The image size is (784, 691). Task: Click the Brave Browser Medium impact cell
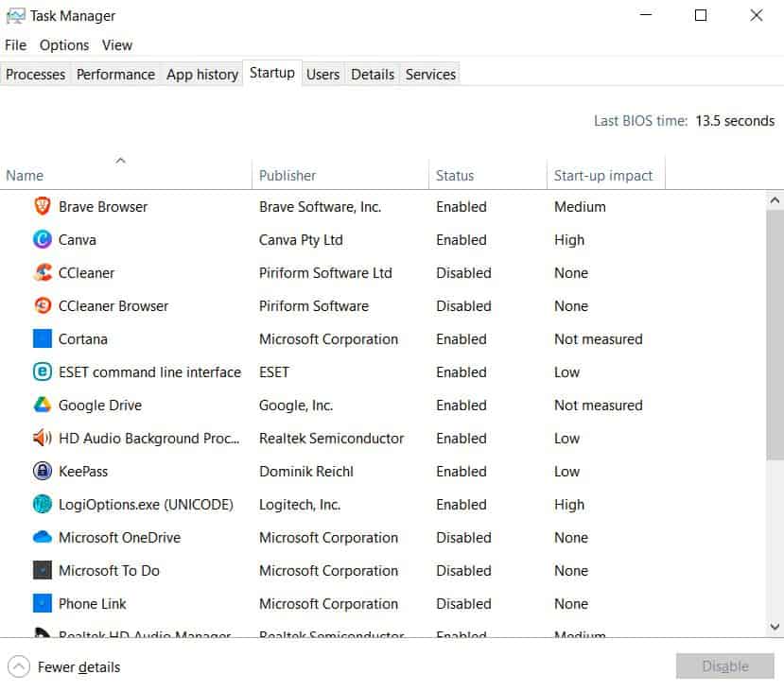point(580,206)
